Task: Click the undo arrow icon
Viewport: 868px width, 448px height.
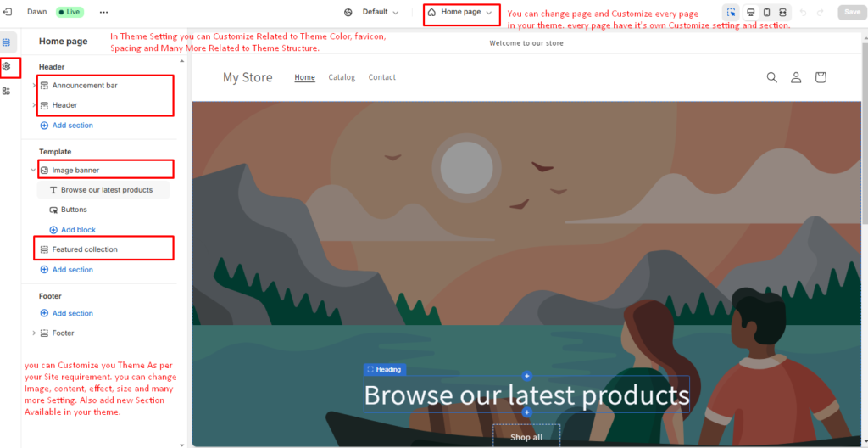Action: [x=804, y=12]
